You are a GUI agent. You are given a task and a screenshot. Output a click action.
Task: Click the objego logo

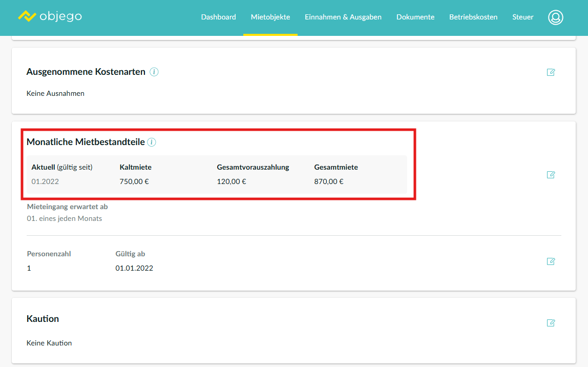point(50,16)
